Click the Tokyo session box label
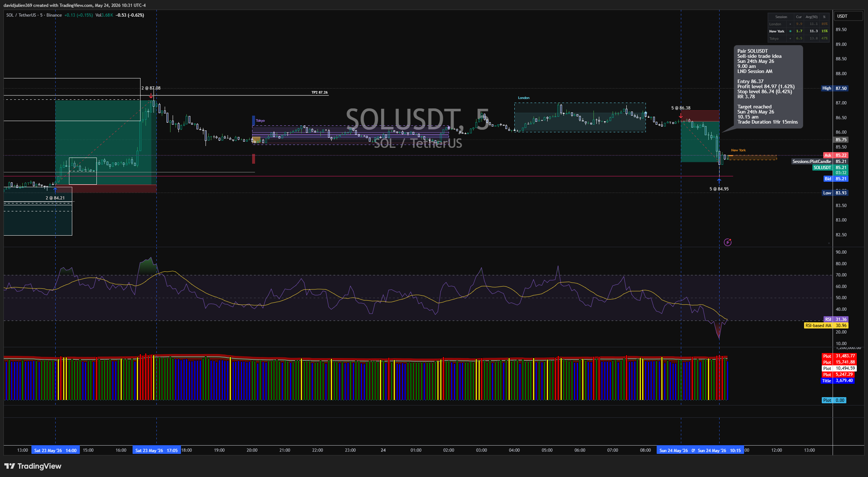This screenshot has height=477, width=868. [260, 121]
